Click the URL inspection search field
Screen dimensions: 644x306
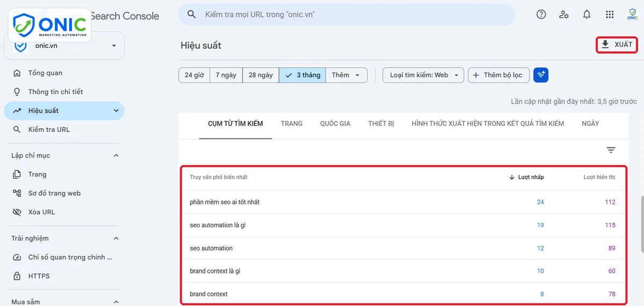(347, 14)
